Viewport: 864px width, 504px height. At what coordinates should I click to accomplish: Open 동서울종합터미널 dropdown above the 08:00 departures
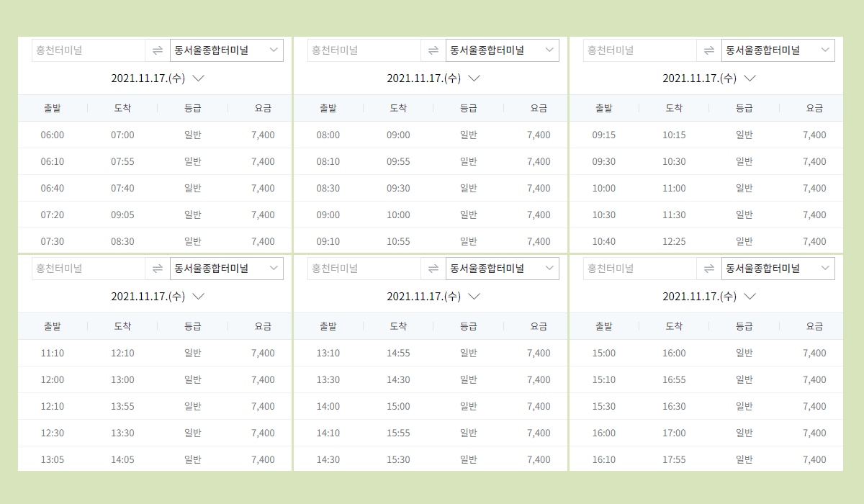coord(503,50)
